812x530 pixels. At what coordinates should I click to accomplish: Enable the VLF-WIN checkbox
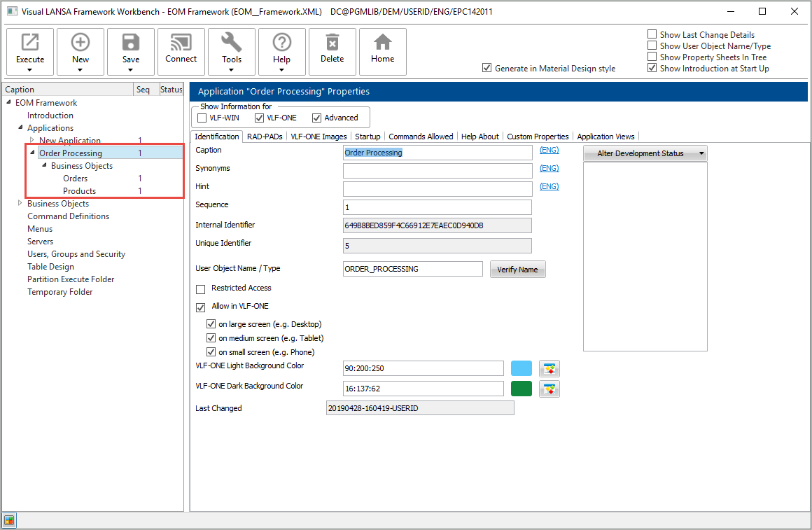[x=202, y=118]
